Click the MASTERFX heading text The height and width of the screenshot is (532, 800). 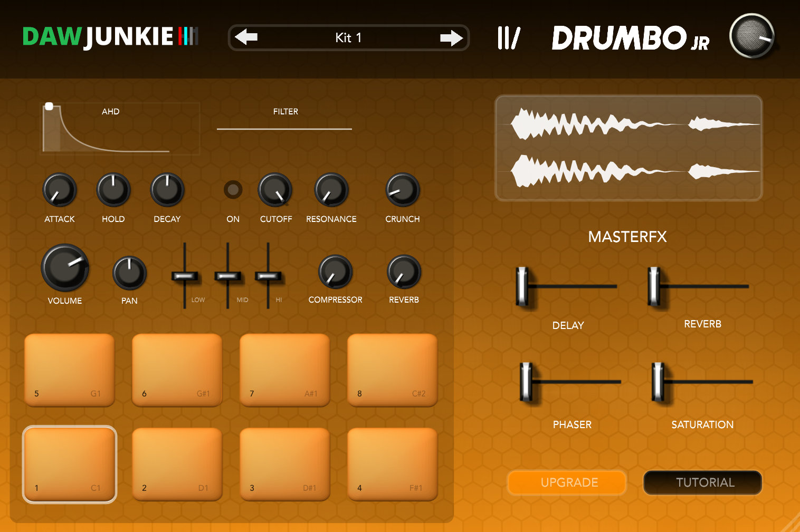click(627, 237)
